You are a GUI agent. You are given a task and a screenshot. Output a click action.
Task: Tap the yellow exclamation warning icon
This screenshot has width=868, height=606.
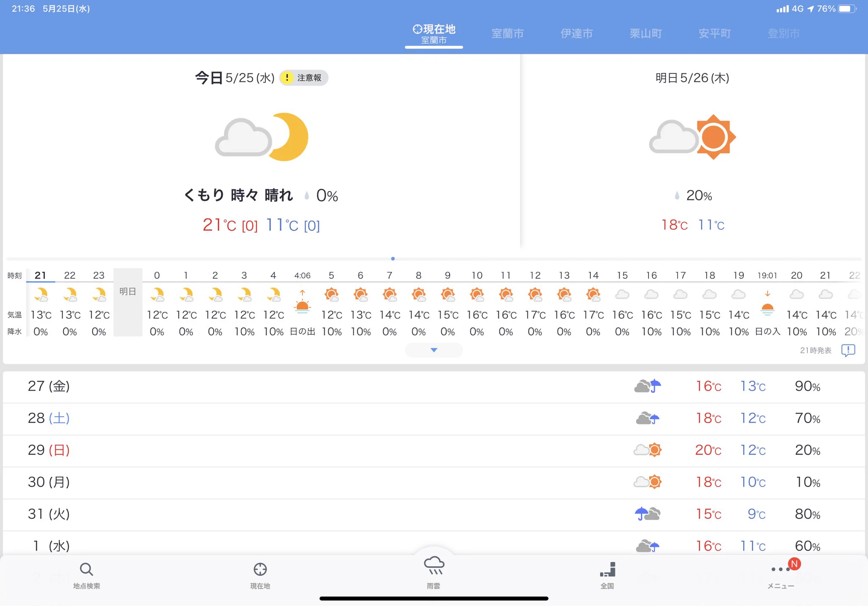click(287, 77)
